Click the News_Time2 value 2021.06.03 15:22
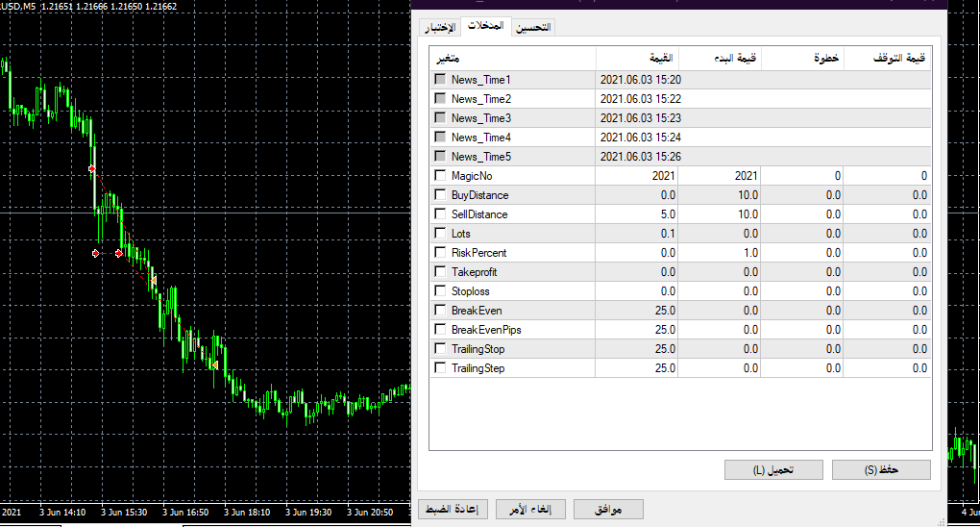Screen dimensions: 980x527 637,99
